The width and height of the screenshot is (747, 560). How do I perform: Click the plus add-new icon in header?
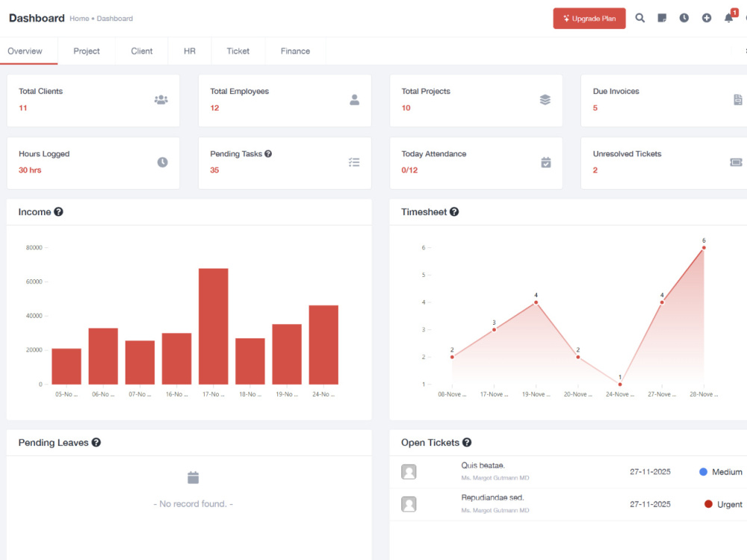(x=707, y=18)
